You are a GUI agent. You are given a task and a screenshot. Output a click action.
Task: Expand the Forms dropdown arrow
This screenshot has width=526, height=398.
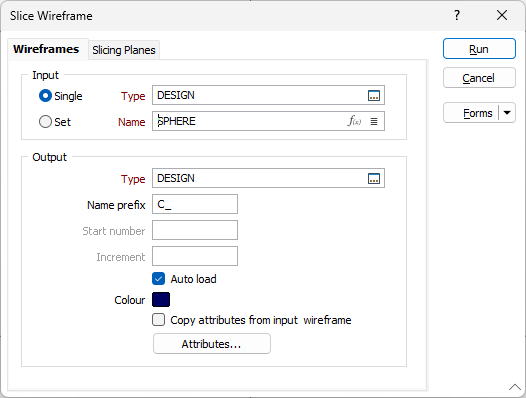point(507,113)
